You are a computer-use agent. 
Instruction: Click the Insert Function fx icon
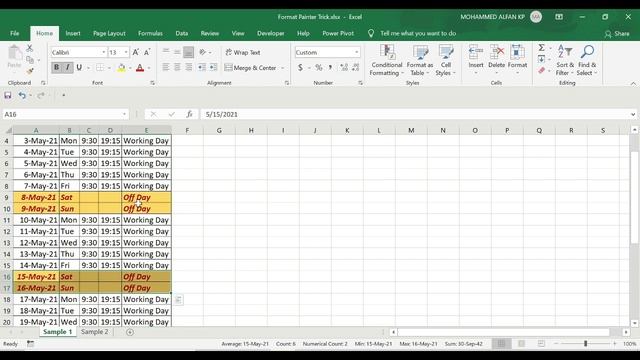click(189, 114)
